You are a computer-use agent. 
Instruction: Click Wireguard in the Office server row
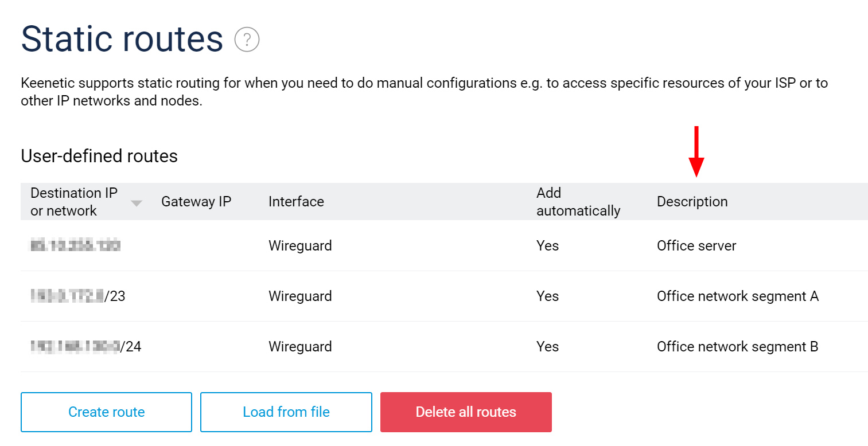(299, 245)
